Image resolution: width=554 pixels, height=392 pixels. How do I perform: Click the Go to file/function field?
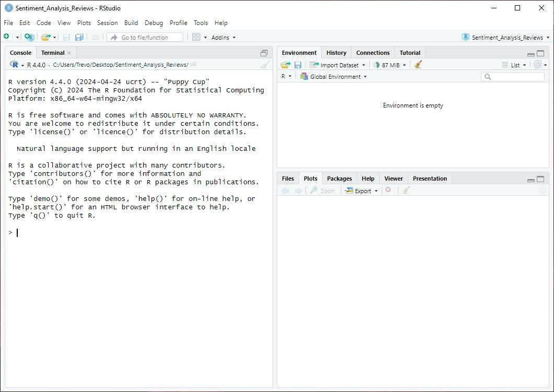[x=145, y=37]
